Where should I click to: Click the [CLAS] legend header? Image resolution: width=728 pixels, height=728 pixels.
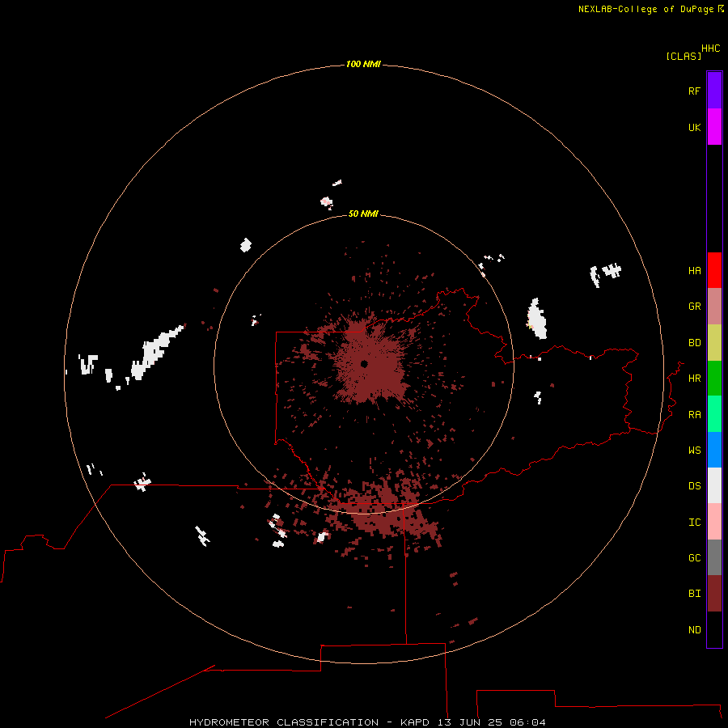click(x=683, y=56)
